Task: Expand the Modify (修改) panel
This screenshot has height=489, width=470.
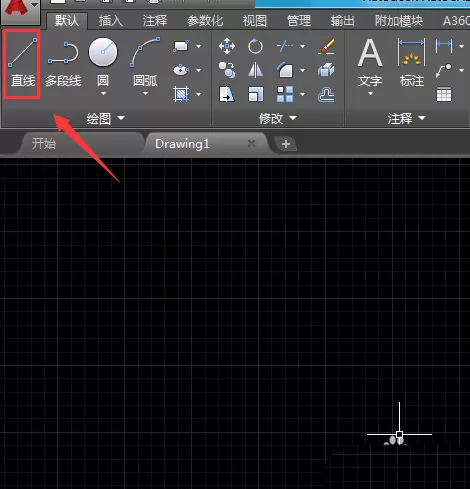Action: coord(278,118)
